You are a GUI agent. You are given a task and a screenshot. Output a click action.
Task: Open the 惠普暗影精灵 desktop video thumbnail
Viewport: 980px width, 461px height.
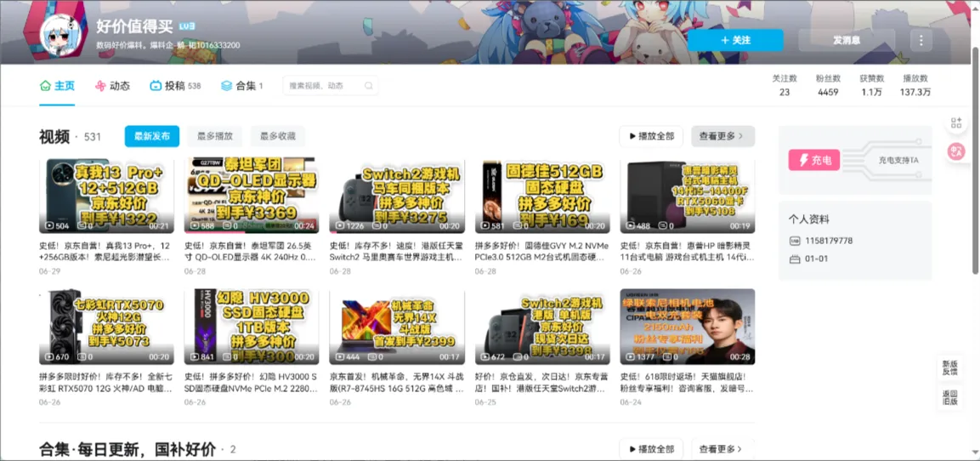click(687, 195)
